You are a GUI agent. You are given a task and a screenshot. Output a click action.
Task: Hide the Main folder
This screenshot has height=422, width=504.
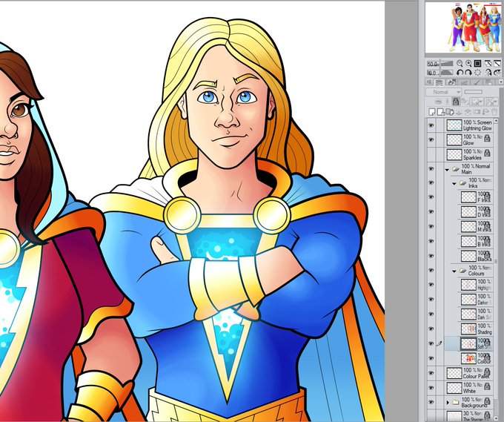coord(431,169)
